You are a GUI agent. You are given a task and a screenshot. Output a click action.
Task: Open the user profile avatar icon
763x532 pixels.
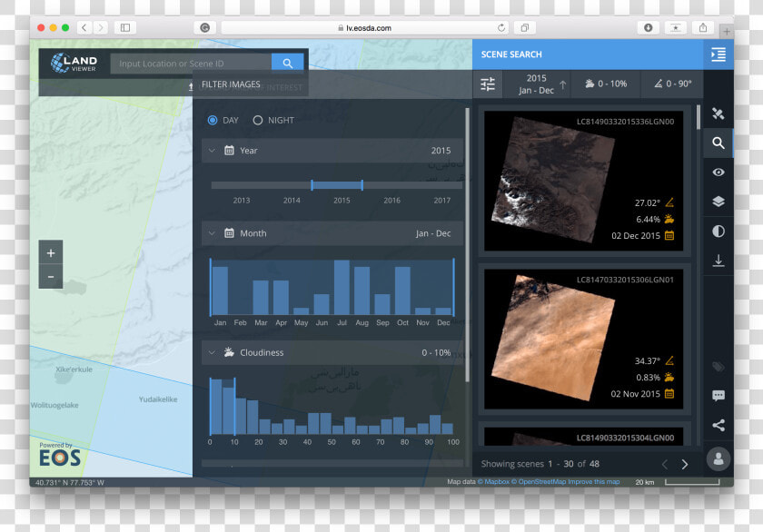pos(718,458)
